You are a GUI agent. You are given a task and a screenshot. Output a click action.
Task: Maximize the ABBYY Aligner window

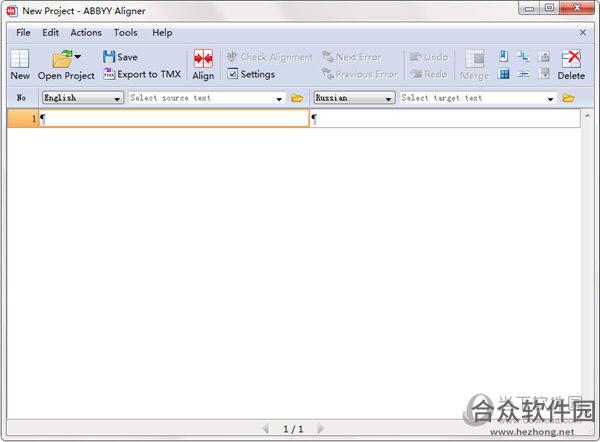pyautogui.click(x=549, y=8)
